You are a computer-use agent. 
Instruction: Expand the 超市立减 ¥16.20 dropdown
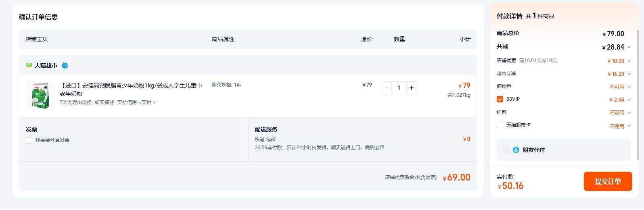[629, 74]
